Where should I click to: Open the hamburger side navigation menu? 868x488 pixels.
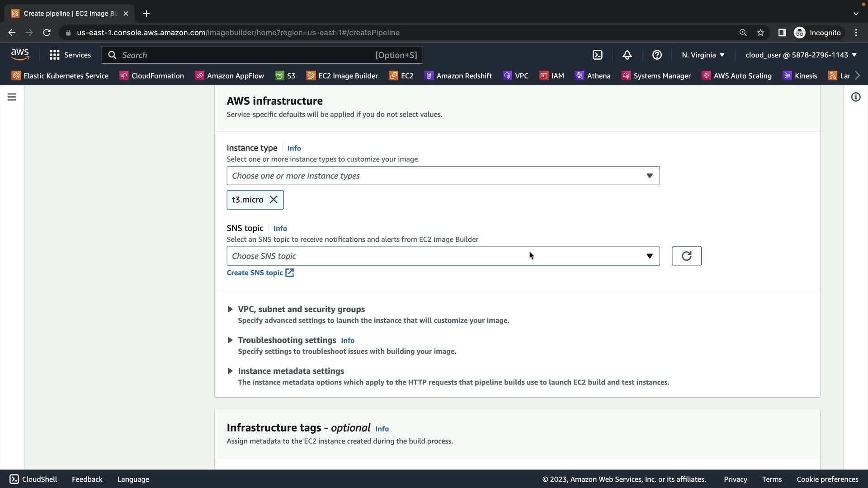[x=12, y=97]
